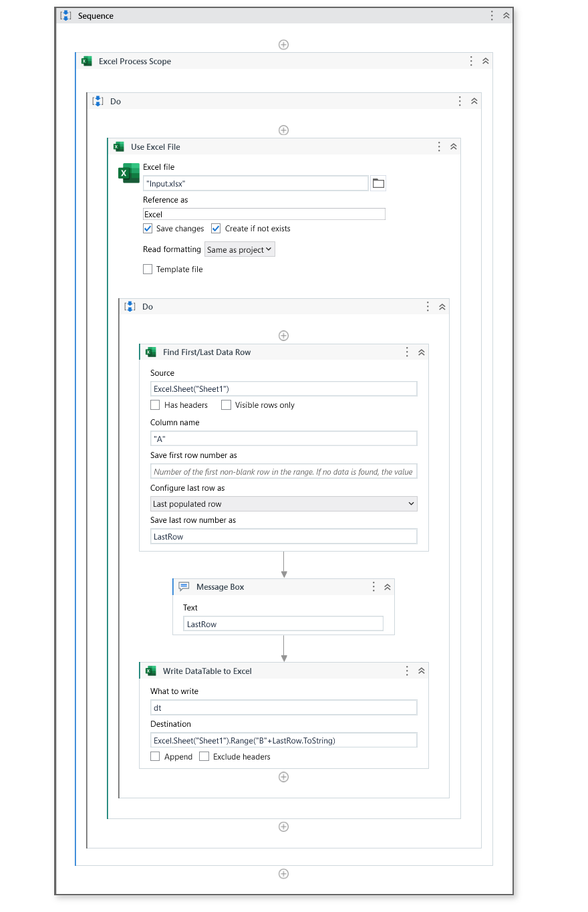Open the Message Box activity options menu

[374, 586]
